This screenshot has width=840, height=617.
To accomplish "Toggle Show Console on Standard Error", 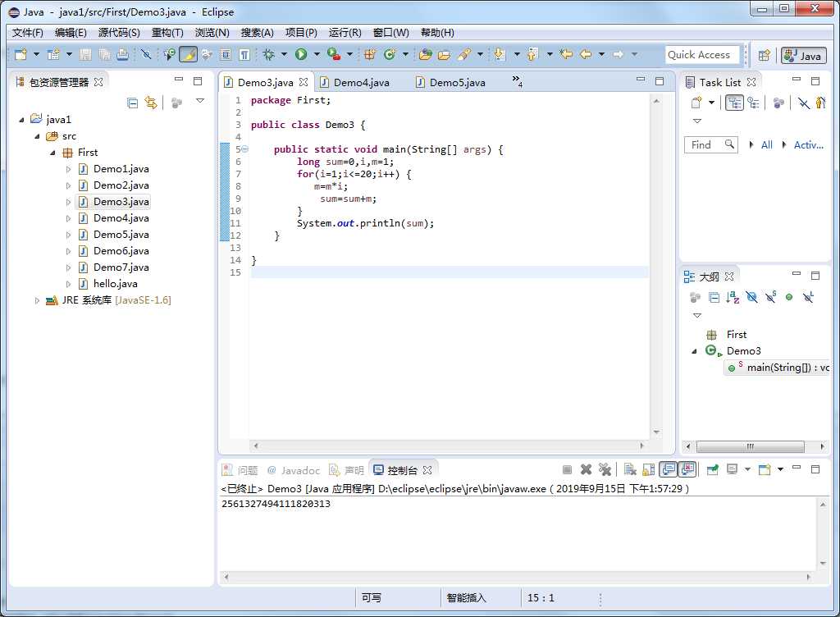I will (x=687, y=469).
